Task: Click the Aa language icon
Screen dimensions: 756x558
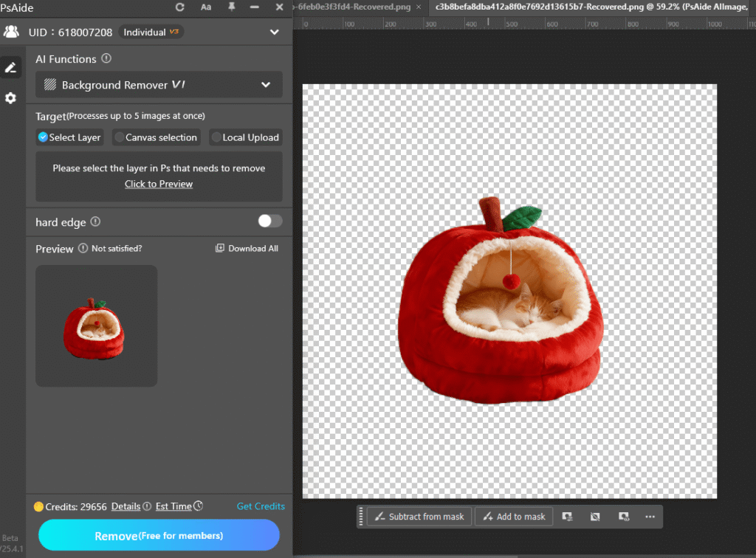Action: tap(205, 8)
